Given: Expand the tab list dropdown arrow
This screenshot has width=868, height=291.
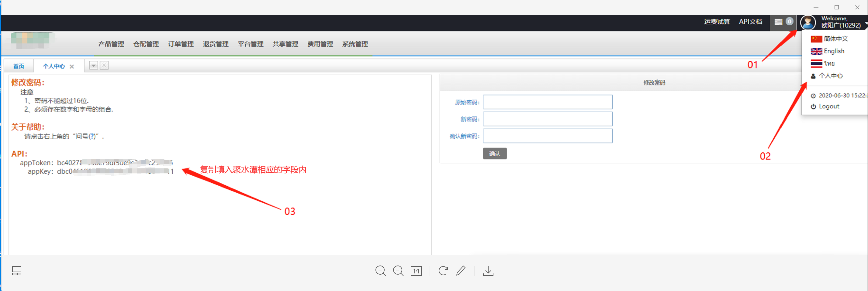Looking at the screenshot, I should (93, 66).
